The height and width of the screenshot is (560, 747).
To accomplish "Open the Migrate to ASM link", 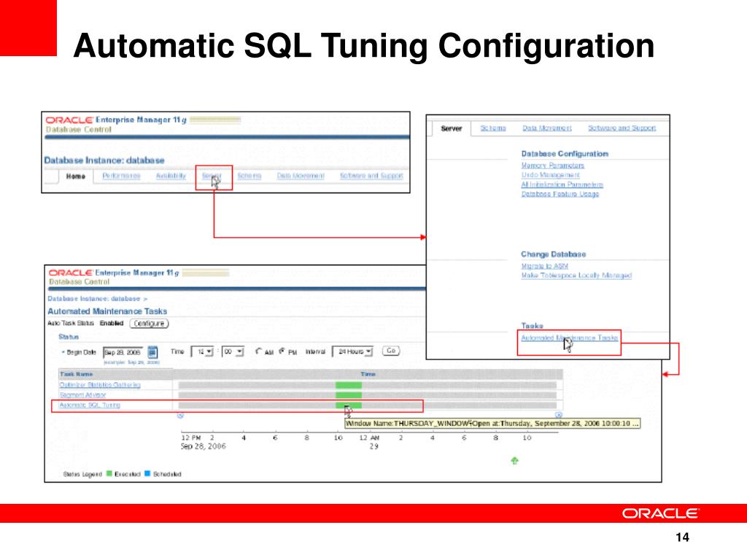I will pyautogui.click(x=544, y=265).
